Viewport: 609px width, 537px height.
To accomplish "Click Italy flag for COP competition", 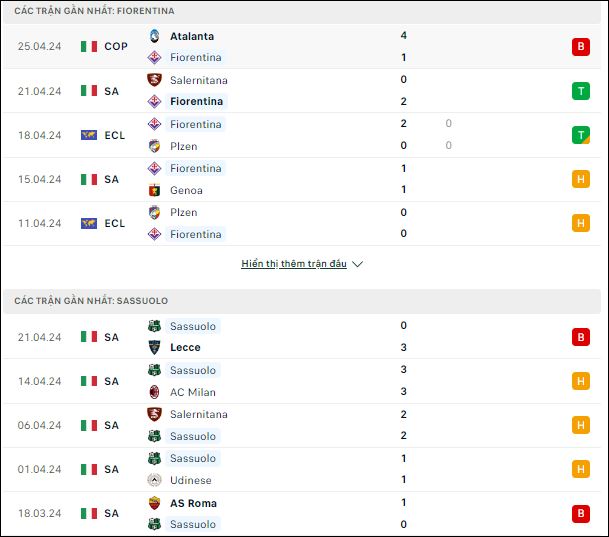I will [x=89, y=47].
